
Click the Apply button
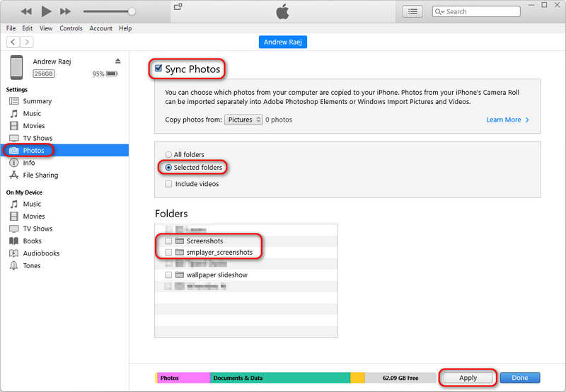[468, 378]
